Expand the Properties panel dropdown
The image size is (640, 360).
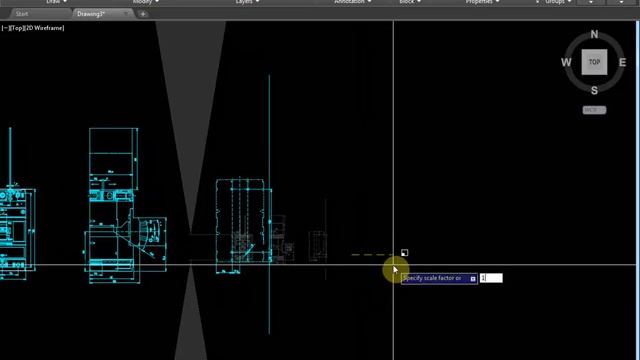point(482,2)
